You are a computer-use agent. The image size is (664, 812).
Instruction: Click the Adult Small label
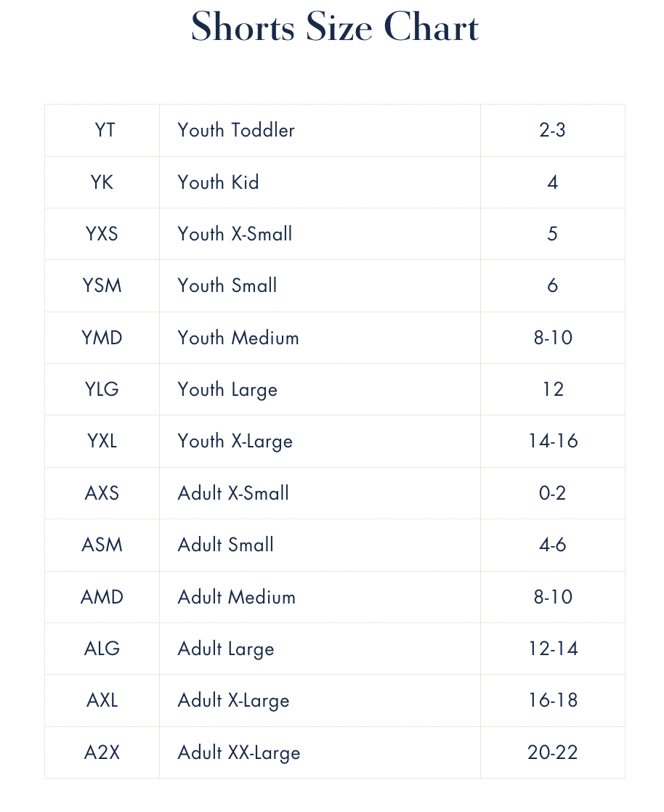[x=226, y=545]
